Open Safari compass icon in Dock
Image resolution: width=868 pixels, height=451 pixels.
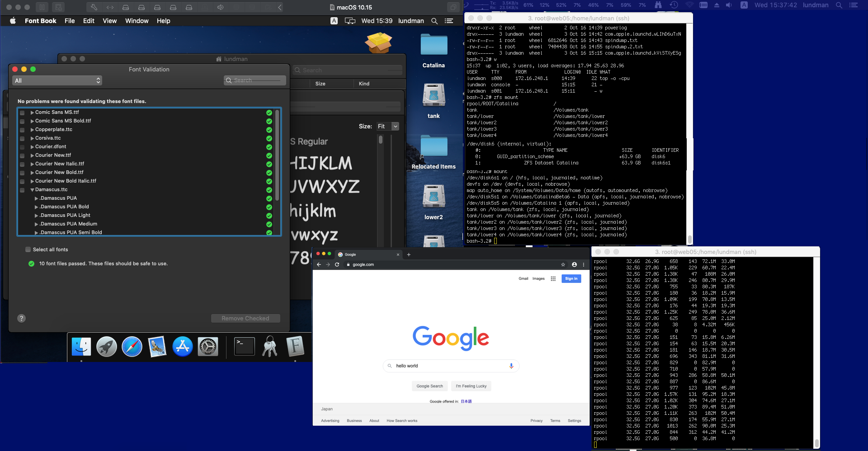[x=132, y=347]
